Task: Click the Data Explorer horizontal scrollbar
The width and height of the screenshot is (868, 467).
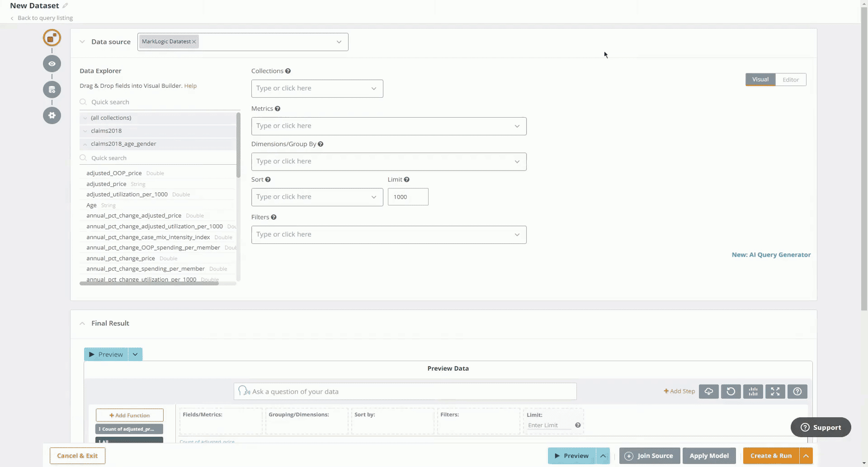Action: click(149, 284)
